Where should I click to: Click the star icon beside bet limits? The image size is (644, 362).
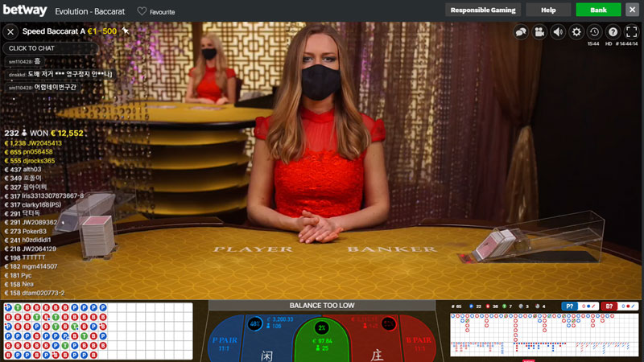[x=126, y=31]
